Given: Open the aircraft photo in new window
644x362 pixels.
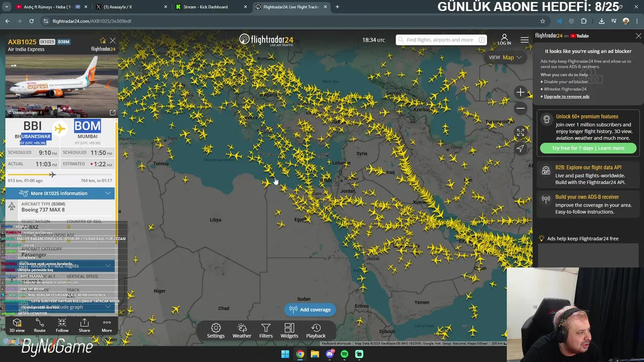Looking at the screenshot, I should click(x=113, y=113).
